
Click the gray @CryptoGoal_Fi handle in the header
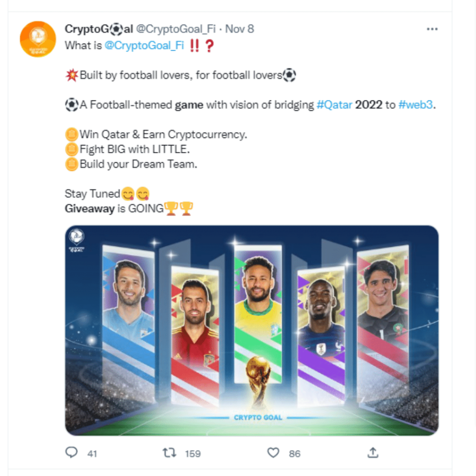175,29
